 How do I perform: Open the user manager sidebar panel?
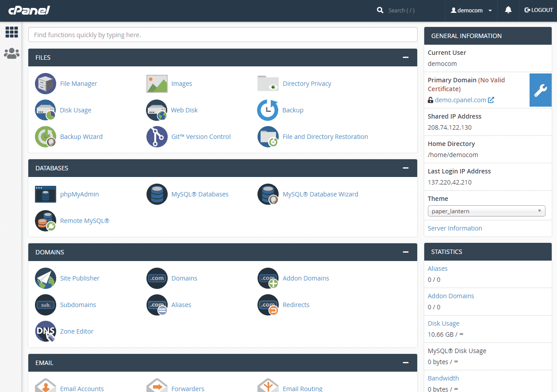[12, 53]
